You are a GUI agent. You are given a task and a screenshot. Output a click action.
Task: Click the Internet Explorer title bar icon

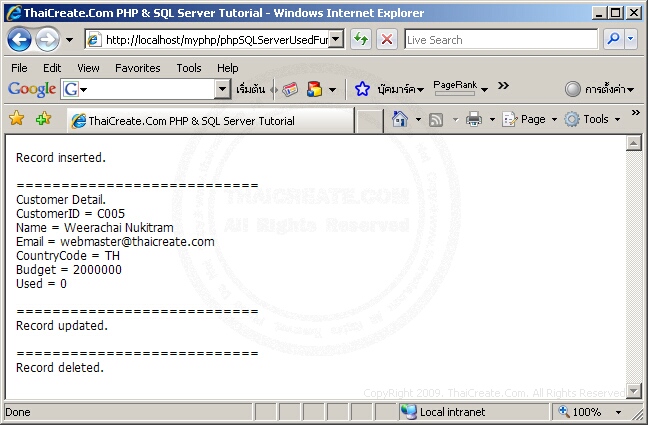pos(13,13)
